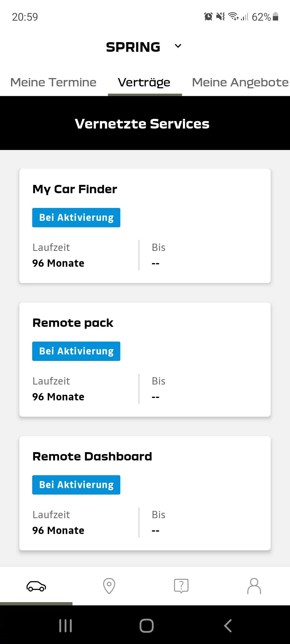
Task: Open the My Car Finder card
Action: 145,226
